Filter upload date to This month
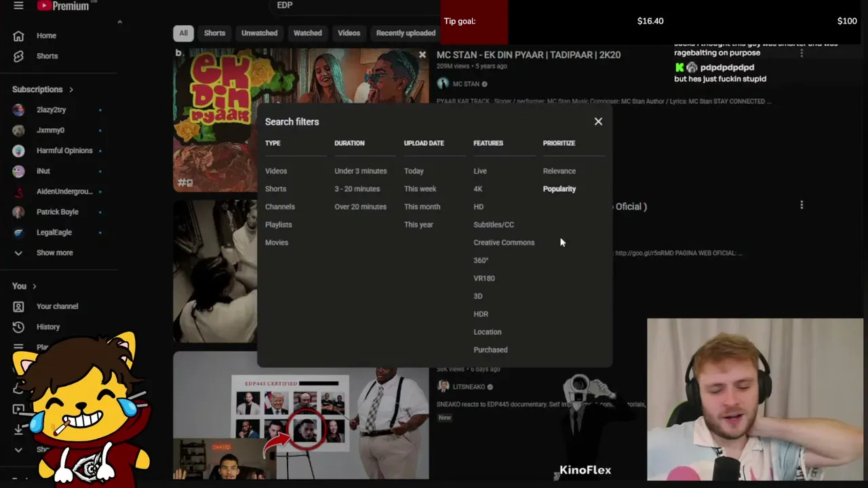The image size is (868, 488). [422, 207]
